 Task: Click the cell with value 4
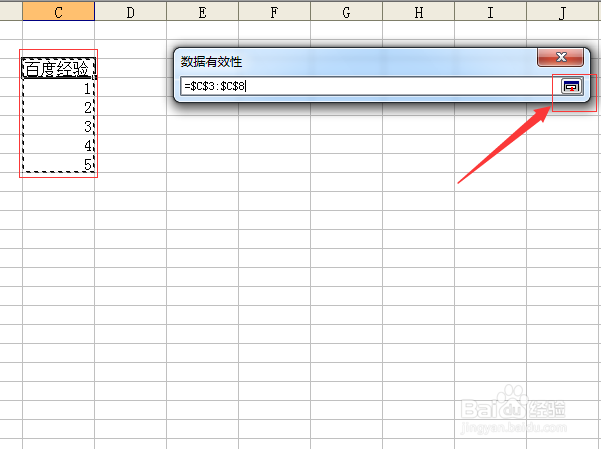(58, 144)
